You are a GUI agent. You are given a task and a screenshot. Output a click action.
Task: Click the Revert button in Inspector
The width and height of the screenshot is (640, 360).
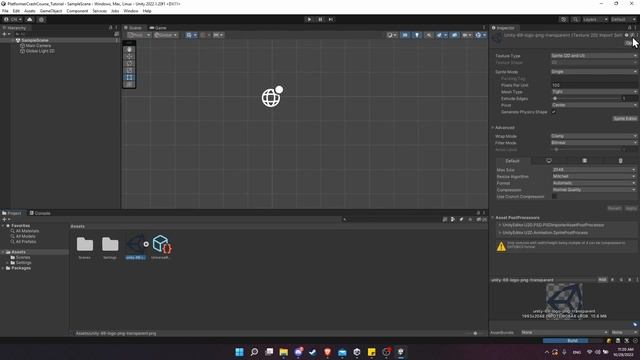point(614,208)
